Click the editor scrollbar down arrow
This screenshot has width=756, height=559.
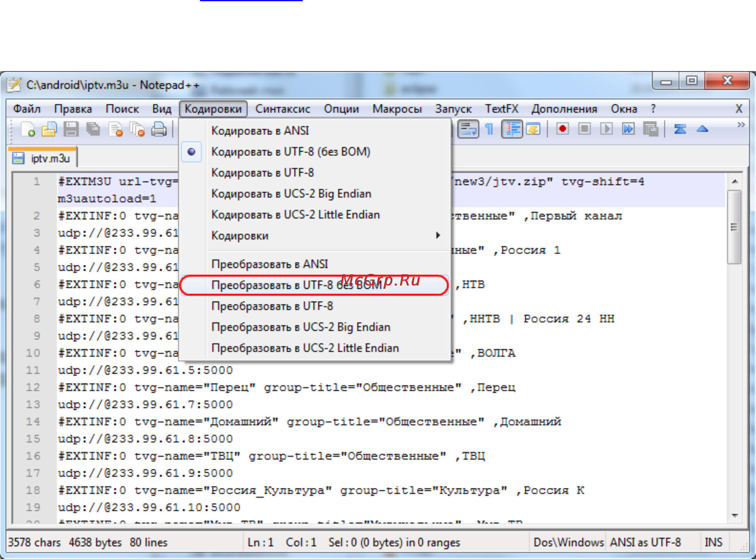click(735, 516)
